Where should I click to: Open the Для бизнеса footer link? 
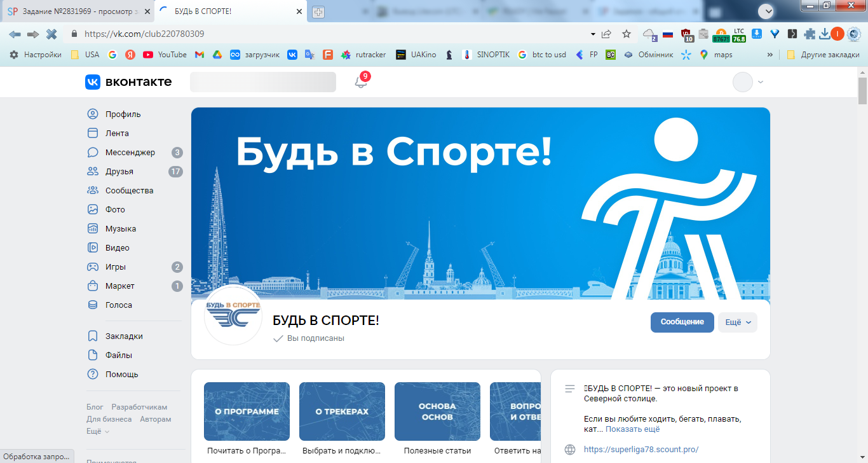(x=109, y=419)
